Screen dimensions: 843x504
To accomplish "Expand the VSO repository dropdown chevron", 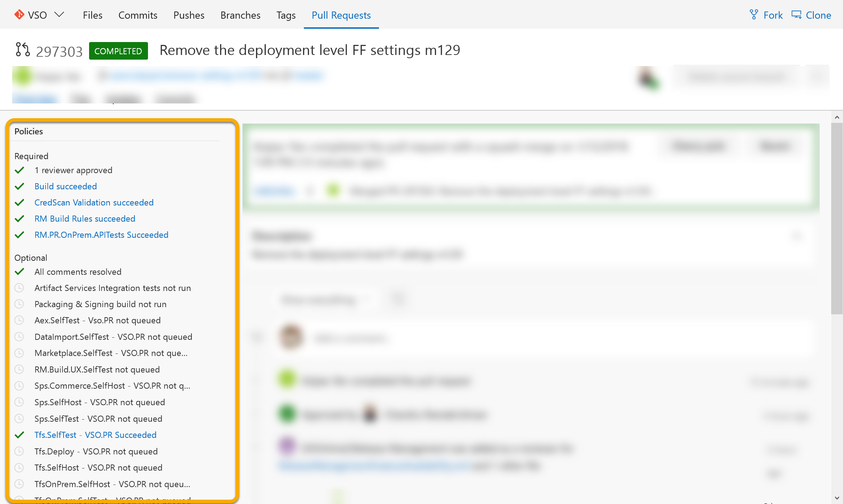I will point(59,15).
